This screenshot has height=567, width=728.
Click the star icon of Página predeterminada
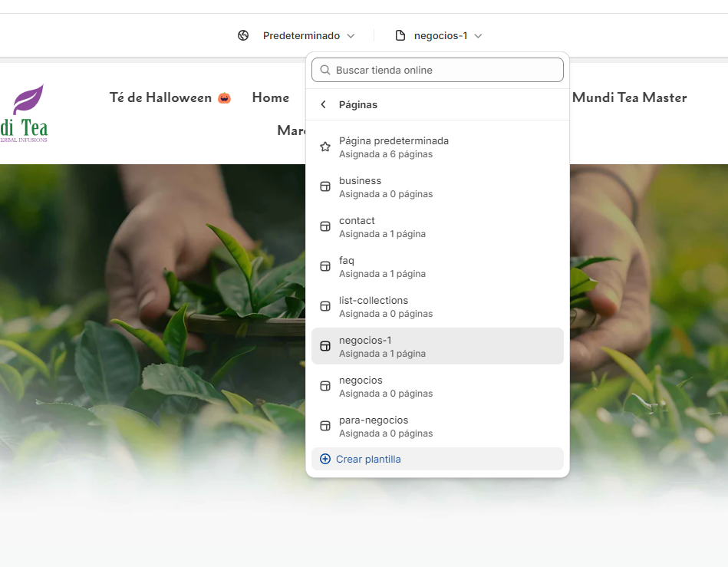(325, 147)
